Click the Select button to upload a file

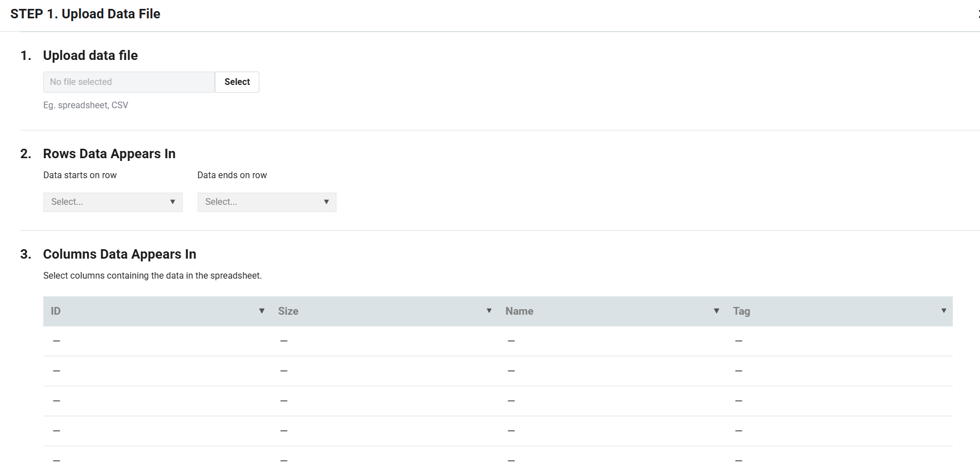click(237, 82)
